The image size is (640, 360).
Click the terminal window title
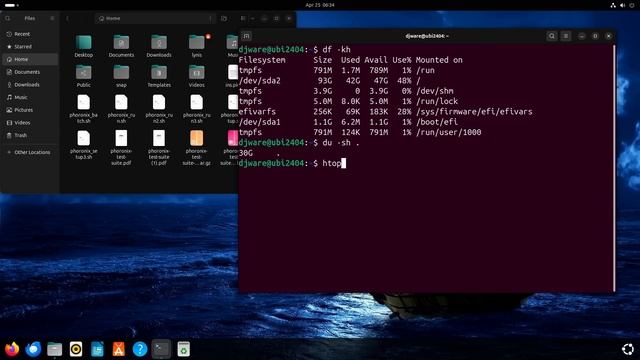(x=427, y=36)
